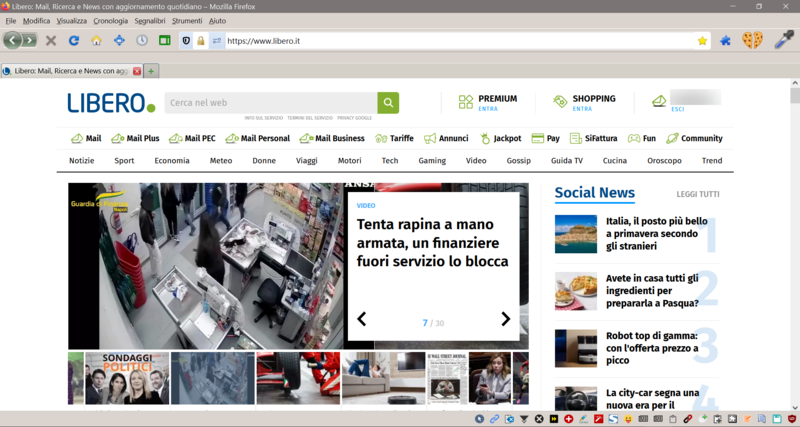Show previous slide in news carousel

(362, 319)
